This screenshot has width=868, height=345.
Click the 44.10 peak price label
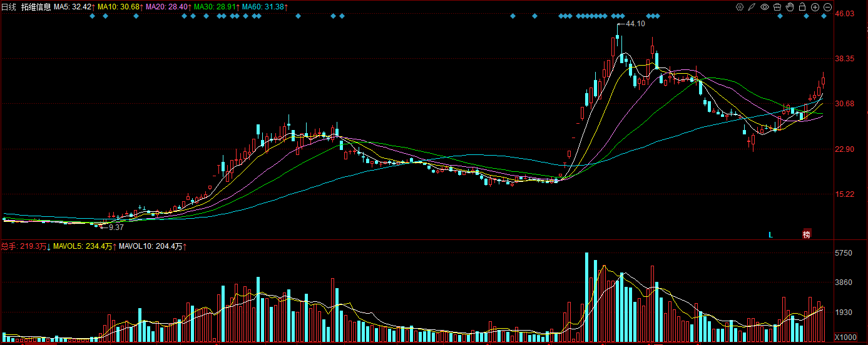click(635, 23)
